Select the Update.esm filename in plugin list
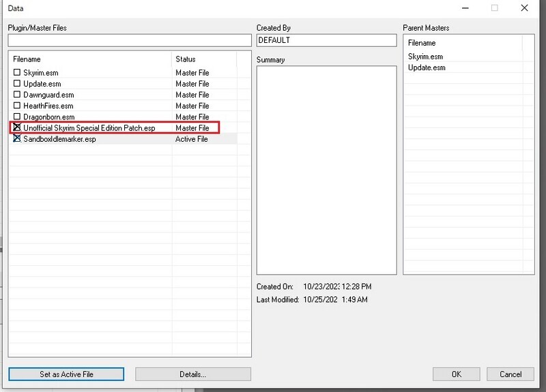This screenshot has width=546, height=392. pyautogui.click(x=42, y=84)
